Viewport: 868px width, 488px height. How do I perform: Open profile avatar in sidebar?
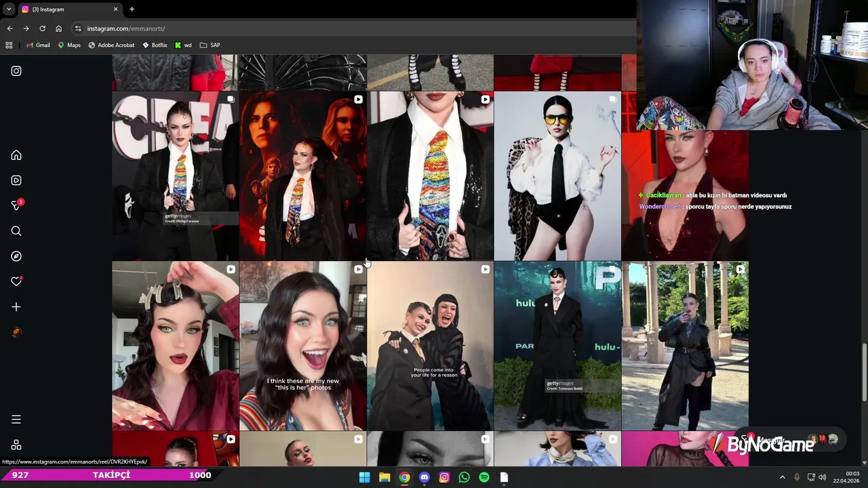[16, 332]
